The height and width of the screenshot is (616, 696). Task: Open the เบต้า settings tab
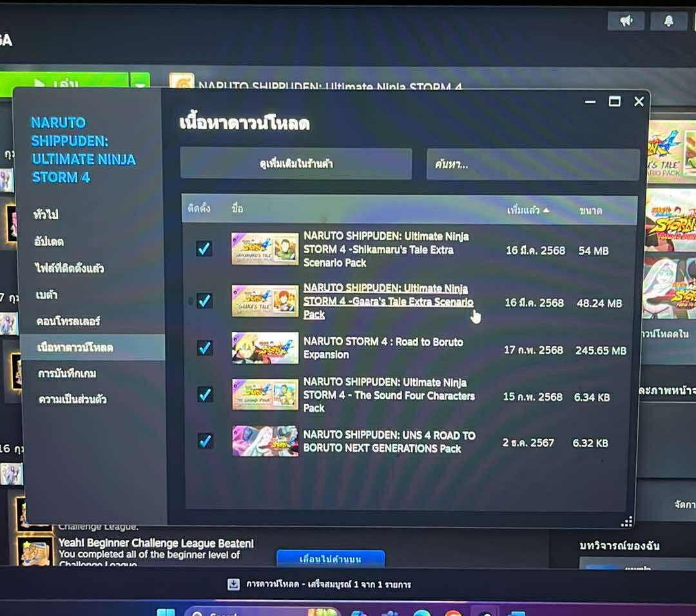(x=46, y=294)
